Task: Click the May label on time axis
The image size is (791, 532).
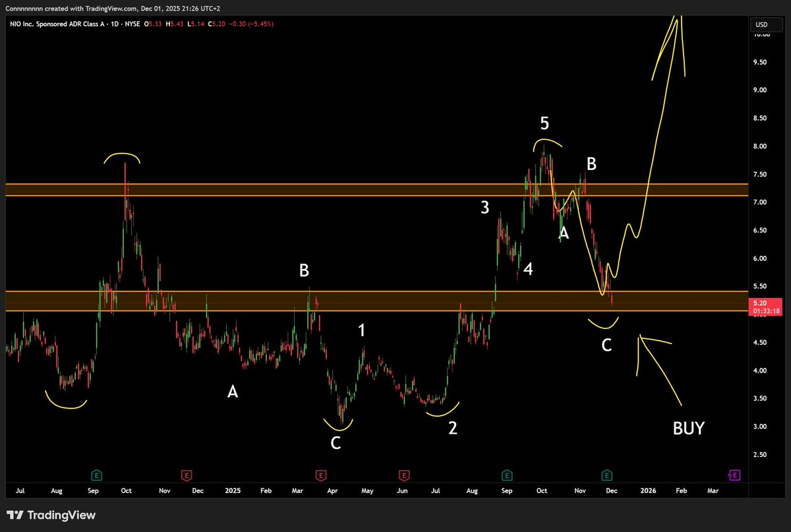Action: point(366,491)
